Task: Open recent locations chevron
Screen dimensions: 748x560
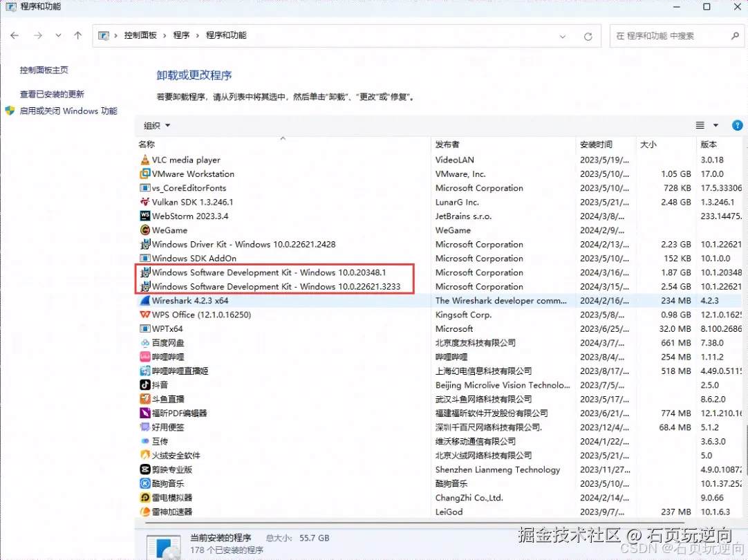Action: 58,35
